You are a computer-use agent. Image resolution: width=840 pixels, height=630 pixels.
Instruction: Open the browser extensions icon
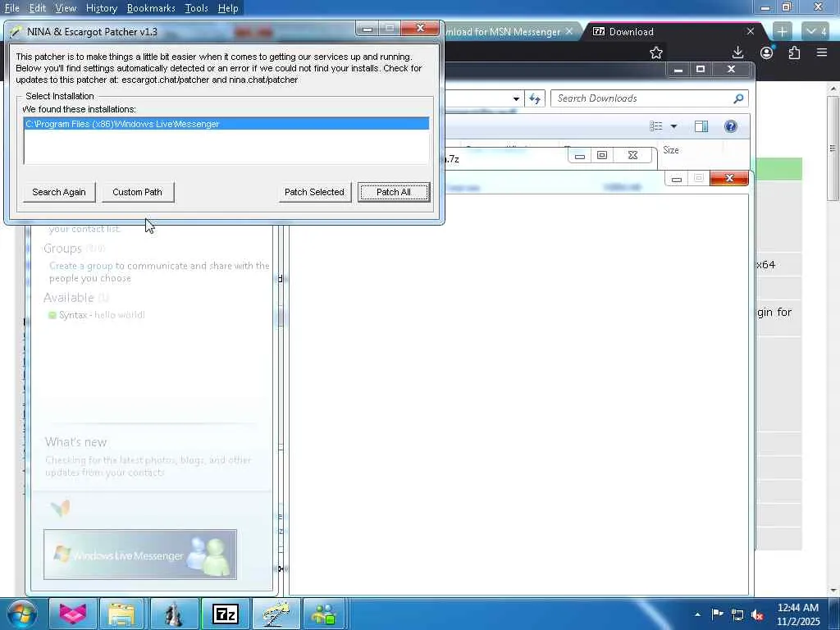coord(794,52)
